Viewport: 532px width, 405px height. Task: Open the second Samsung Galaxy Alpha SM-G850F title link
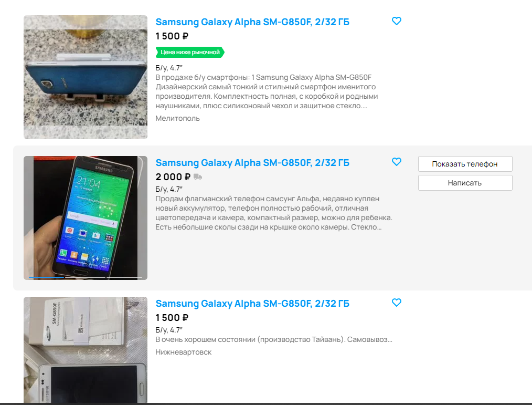coord(252,162)
